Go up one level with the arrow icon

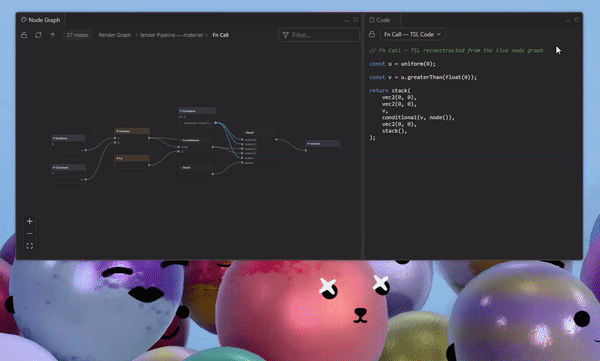(x=52, y=35)
